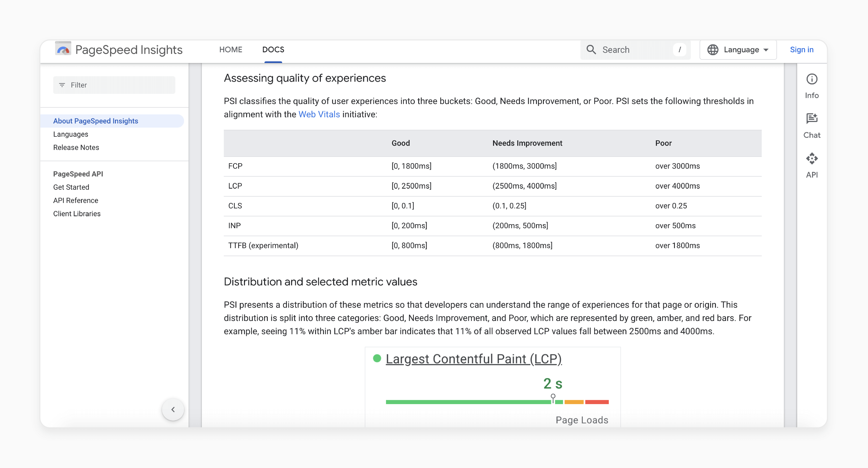Go to the HOME tab
Screen dimensions: 868x468
tap(231, 50)
